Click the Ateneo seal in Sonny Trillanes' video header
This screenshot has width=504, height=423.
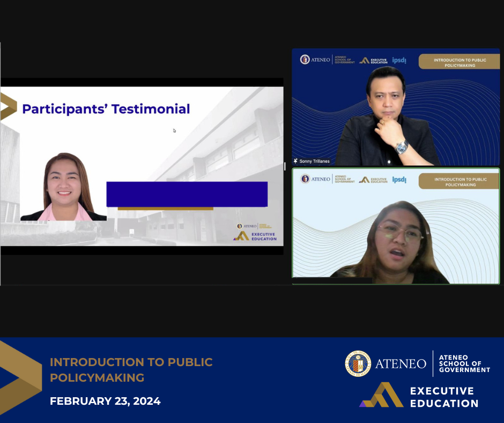click(x=305, y=60)
